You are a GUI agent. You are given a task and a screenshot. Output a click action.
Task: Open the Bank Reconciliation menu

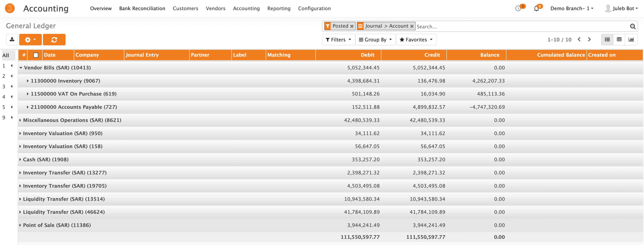[142, 8]
